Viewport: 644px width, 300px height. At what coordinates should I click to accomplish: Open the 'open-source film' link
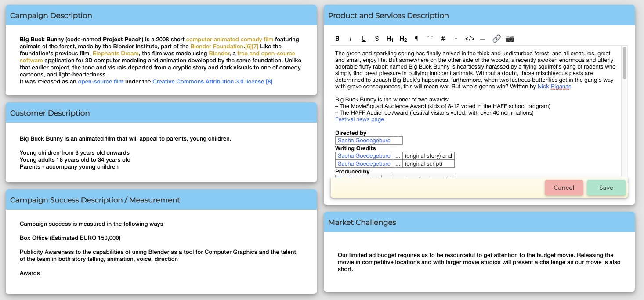(101, 82)
